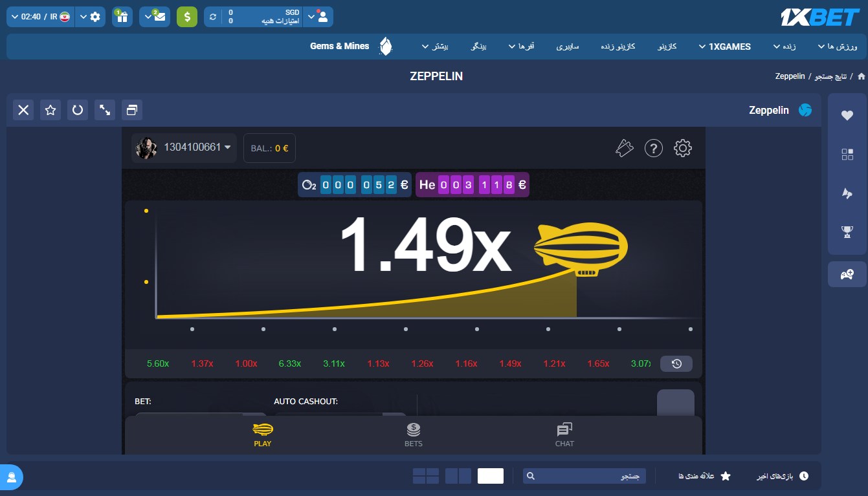Click the 1.00x history result
The width and height of the screenshot is (868, 496).
tap(246, 363)
